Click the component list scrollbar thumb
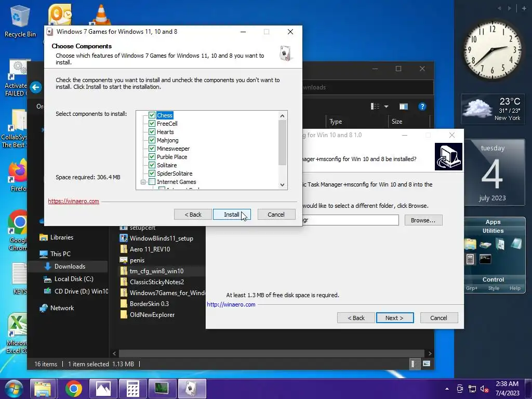The height and width of the screenshot is (399, 532). 282,142
